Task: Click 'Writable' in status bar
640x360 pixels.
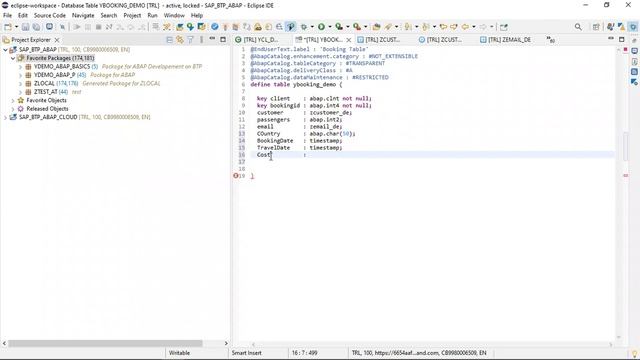Action: pyautogui.click(x=179, y=353)
